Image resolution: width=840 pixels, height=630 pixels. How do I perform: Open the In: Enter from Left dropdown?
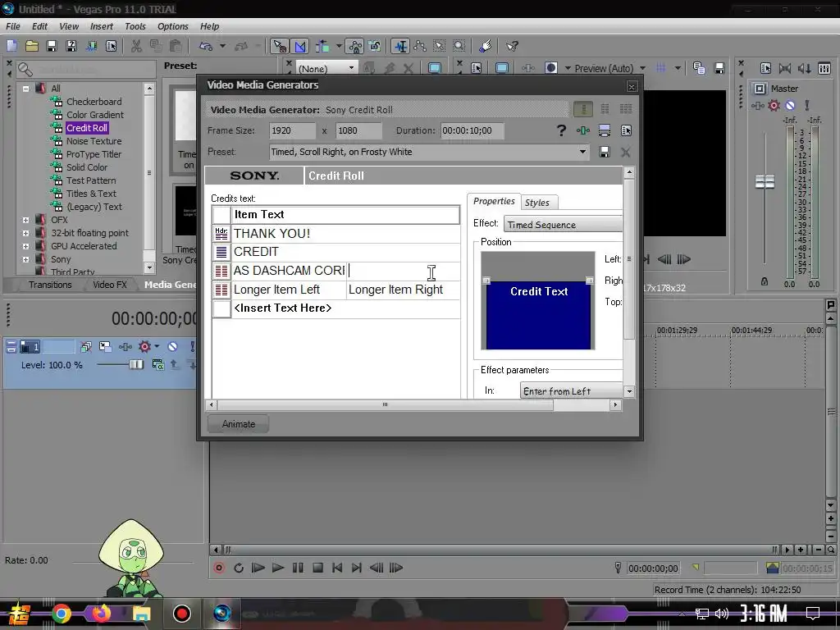click(x=572, y=391)
